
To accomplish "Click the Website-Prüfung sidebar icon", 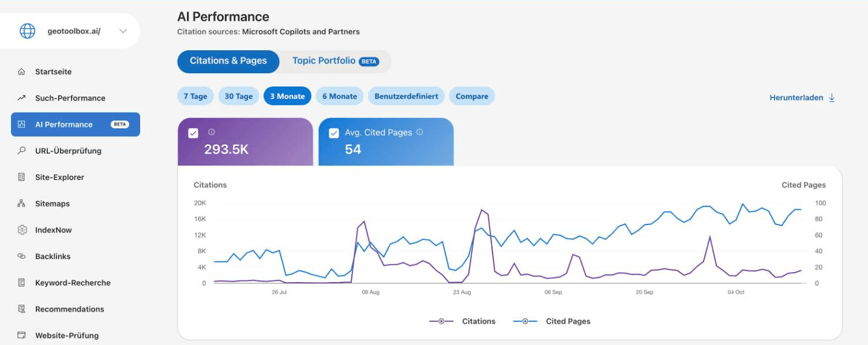I will (21, 335).
